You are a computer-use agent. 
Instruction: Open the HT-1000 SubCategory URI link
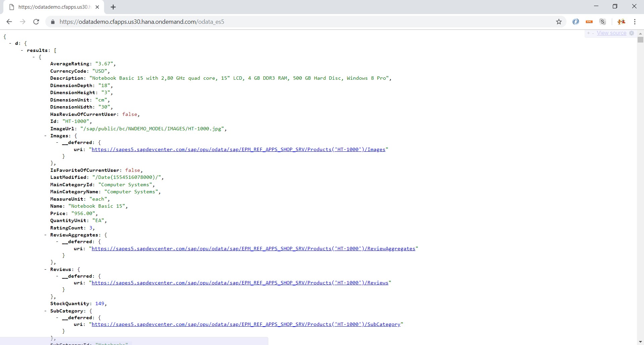click(246, 324)
